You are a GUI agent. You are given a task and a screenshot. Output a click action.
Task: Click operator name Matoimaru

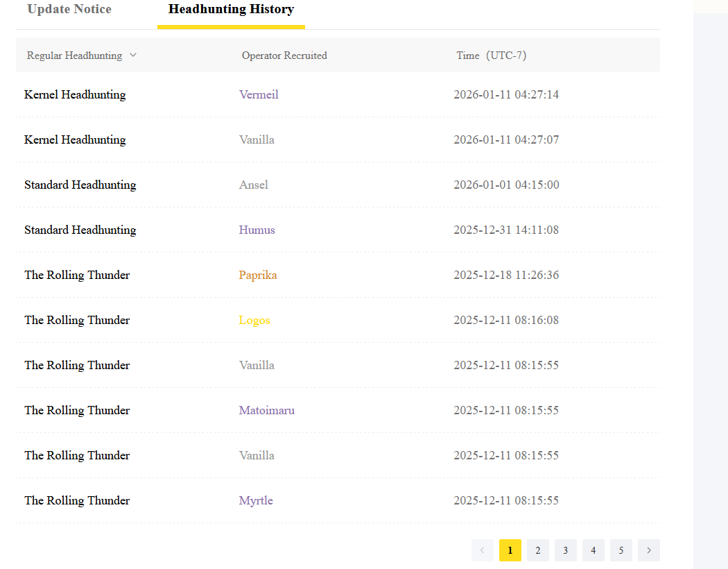tap(267, 410)
